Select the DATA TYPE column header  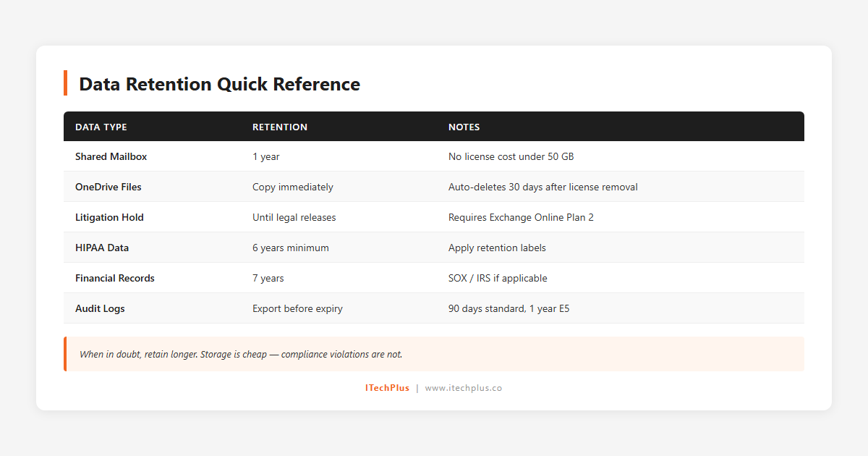pyautogui.click(x=101, y=127)
